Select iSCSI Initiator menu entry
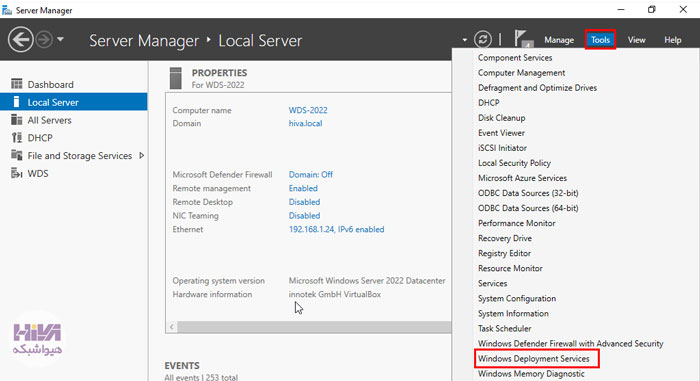Viewport: 700px width, 381px height. (x=502, y=148)
